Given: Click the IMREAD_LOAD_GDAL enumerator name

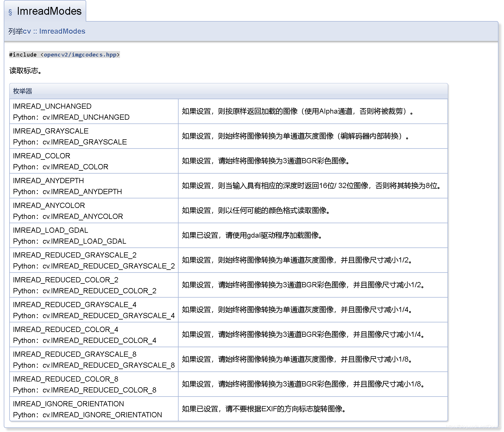Looking at the screenshot, I should click(x=50, y=230).
